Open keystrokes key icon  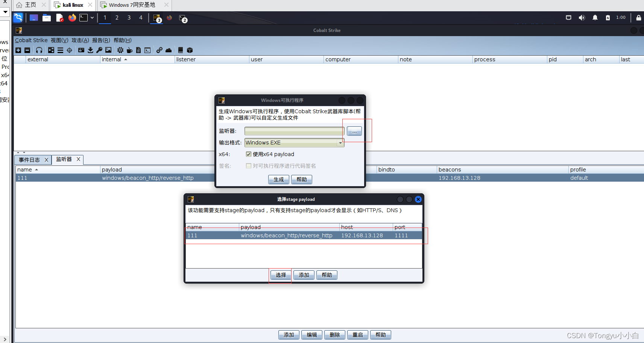[99, 50]
